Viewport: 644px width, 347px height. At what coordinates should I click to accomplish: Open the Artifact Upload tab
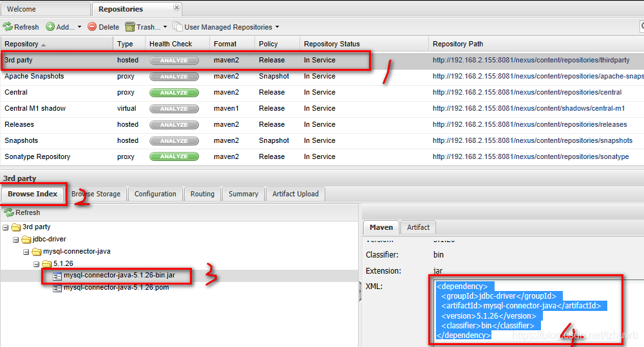click(296, 194)
